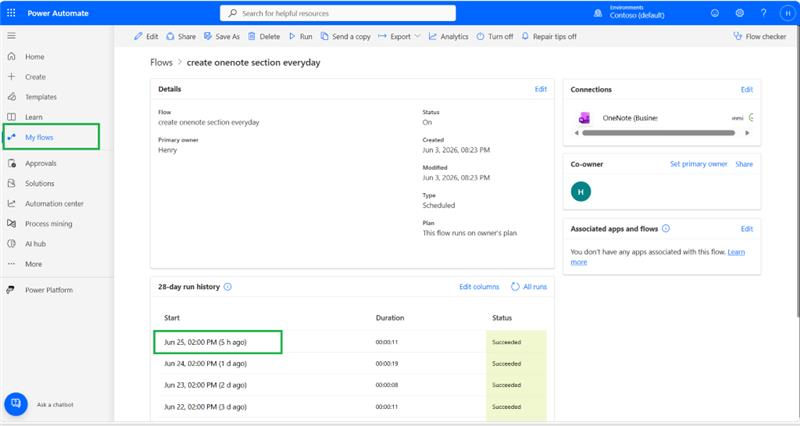Click Edit link in Details card
This screenshot has width=800, height=426.
coord(541,89)
